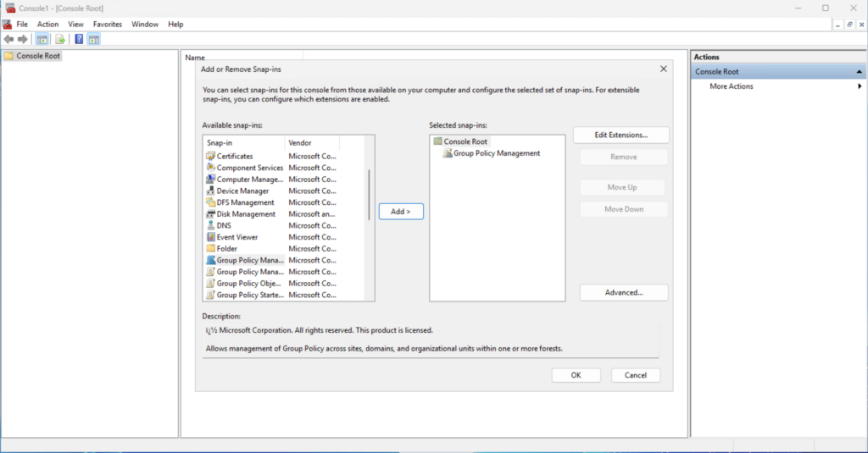Close the Add or Remove Snap-ins dialog
The width and height of the screenshot is (868, 453).
(663, 69)
